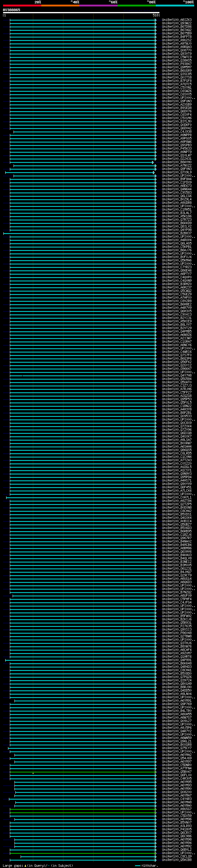Select hit label UniRef100_B3TLM0

177,122
